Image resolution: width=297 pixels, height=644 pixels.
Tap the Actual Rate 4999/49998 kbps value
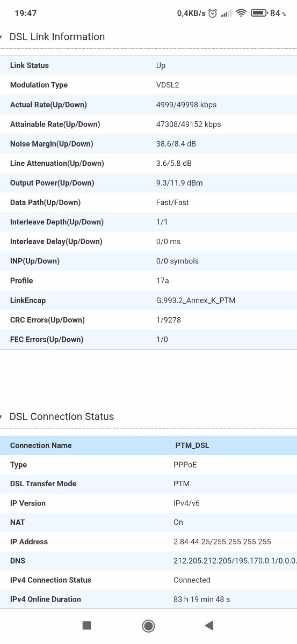[186, 105]
